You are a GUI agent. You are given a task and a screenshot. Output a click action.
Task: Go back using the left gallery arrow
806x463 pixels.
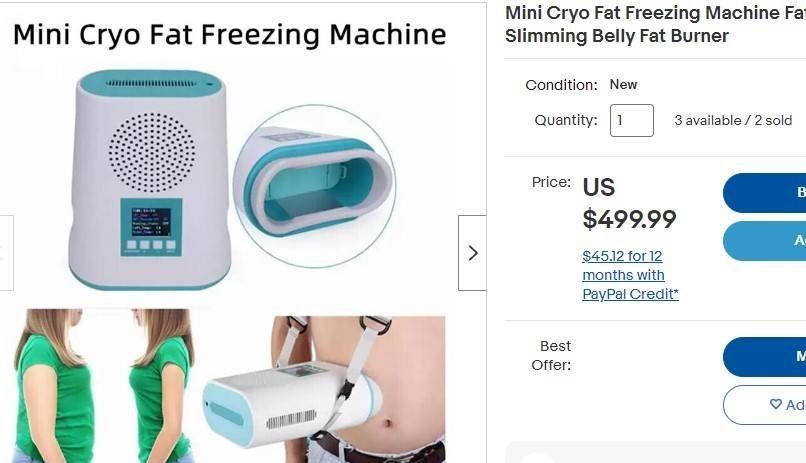[6, 253]
